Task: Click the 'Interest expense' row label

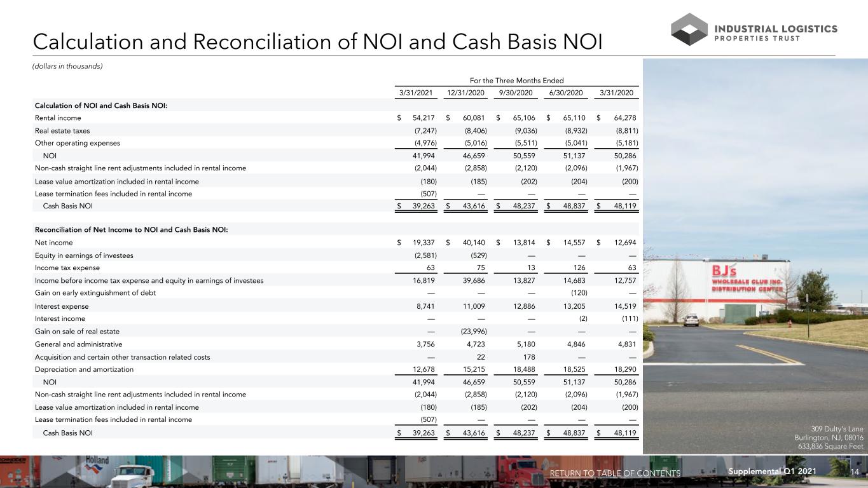Action: pyautogui.click(x=61, y=306)
